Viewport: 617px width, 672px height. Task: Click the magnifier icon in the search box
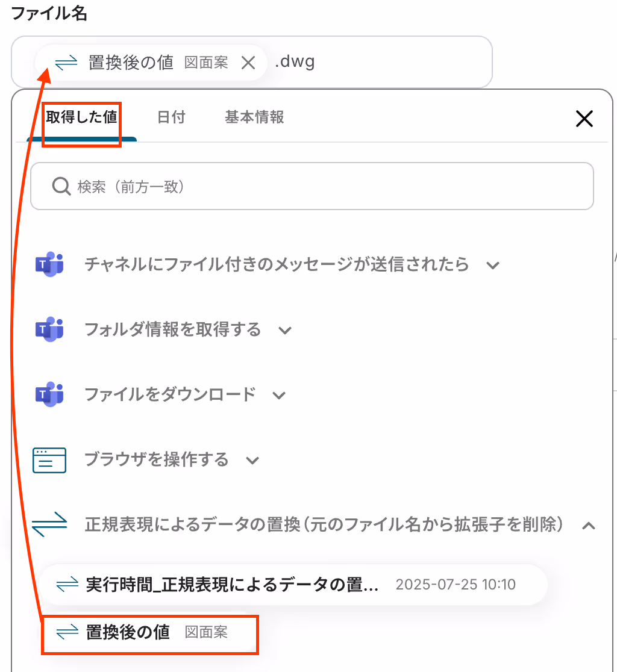[x=61, y=187]
